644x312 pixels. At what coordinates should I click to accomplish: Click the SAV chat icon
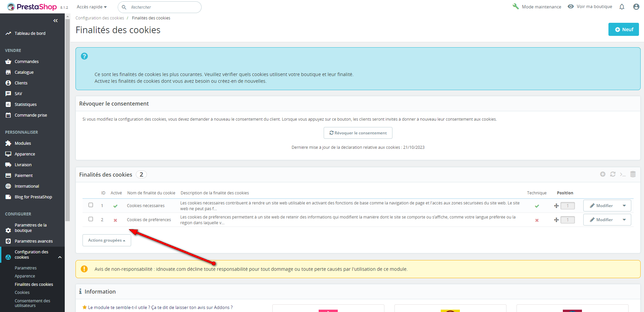tap(8, 94)
